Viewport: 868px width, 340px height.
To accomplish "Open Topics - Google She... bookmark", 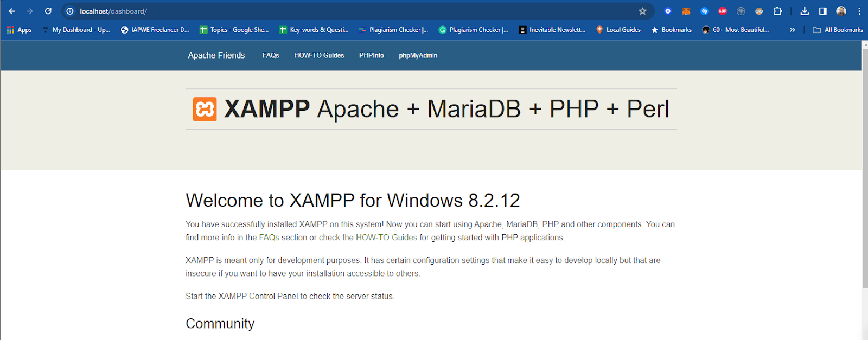I will [234, 30].
